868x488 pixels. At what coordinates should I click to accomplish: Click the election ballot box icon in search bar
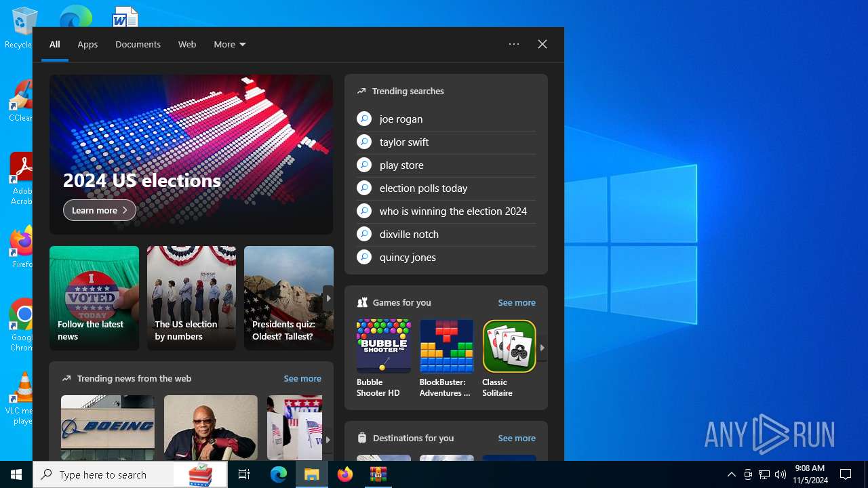click(200, 475)
